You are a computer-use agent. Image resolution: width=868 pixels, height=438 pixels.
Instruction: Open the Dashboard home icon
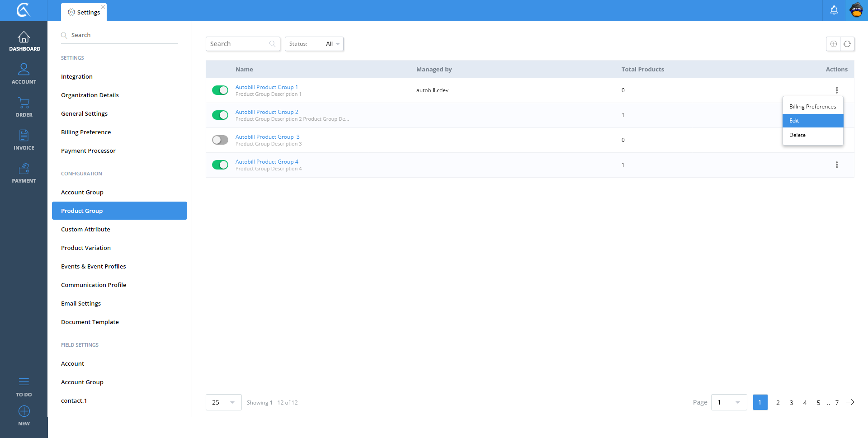point(24,38)
